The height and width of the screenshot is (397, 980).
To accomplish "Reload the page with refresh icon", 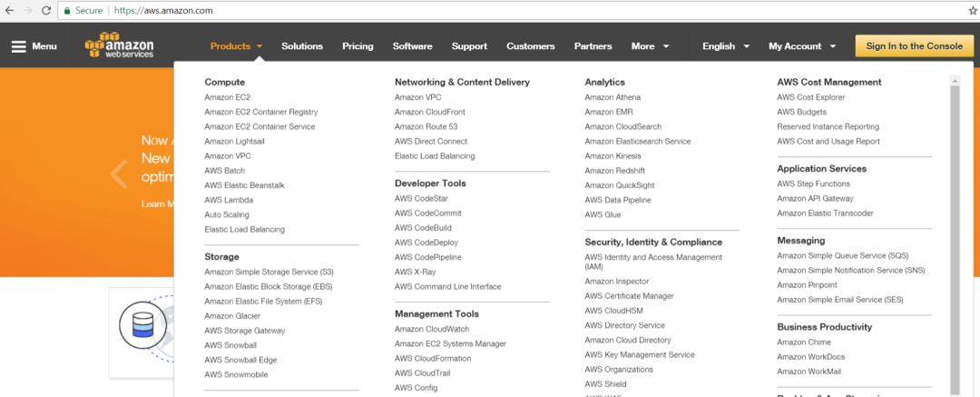I will point(46,11).
